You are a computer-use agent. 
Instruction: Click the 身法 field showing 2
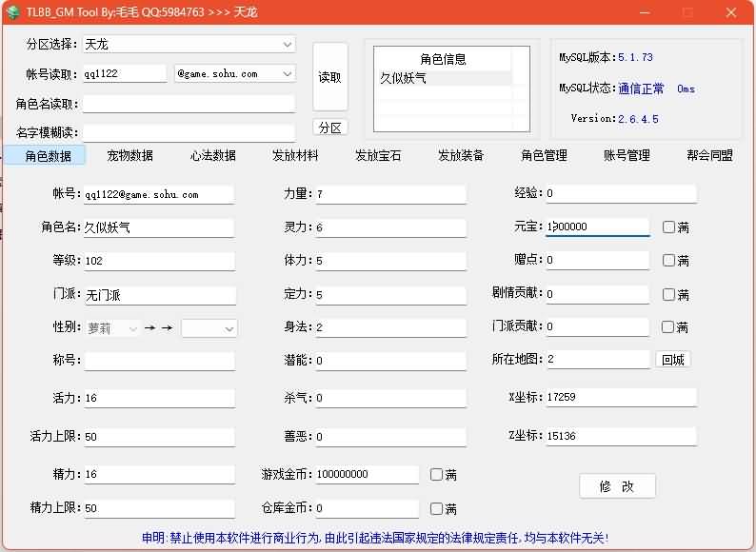[391, 327]
